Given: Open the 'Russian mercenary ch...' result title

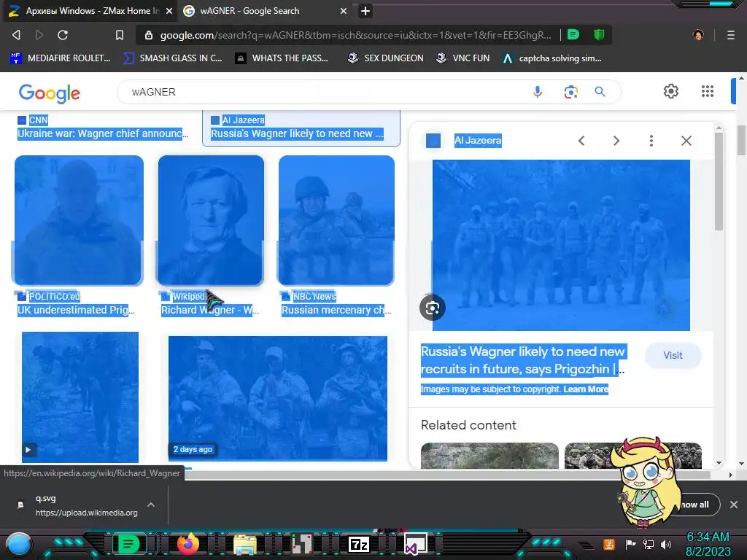Looking at the screenshot, I should point(336,310).
